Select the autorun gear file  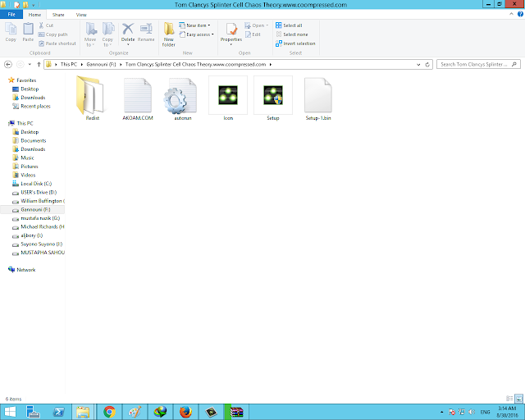click(182, 98)
